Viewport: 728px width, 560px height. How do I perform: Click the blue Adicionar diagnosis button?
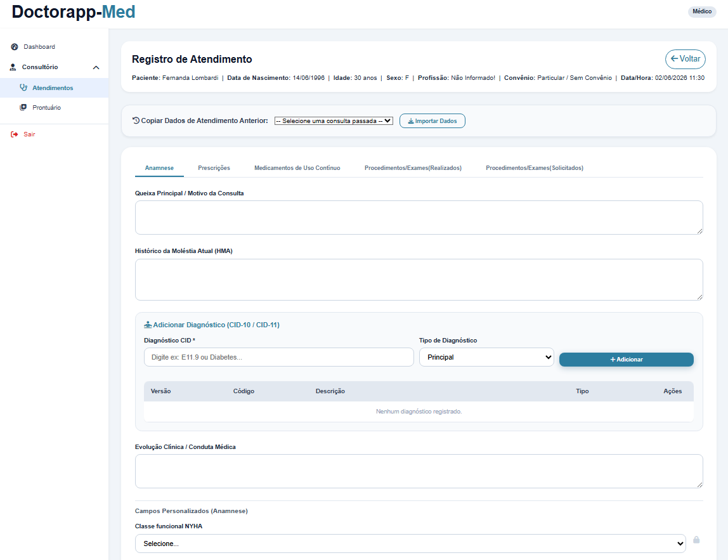[x=627, y=360]
